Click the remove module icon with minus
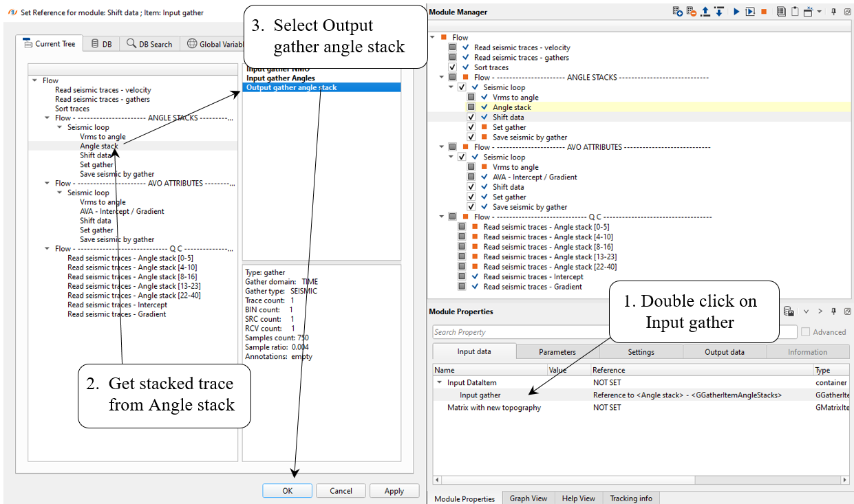 pos(691,12)
